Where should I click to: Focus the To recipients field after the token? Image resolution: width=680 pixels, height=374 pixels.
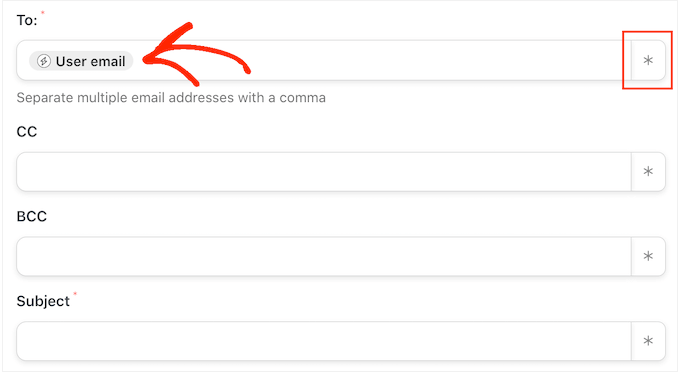tap(382, 60)
